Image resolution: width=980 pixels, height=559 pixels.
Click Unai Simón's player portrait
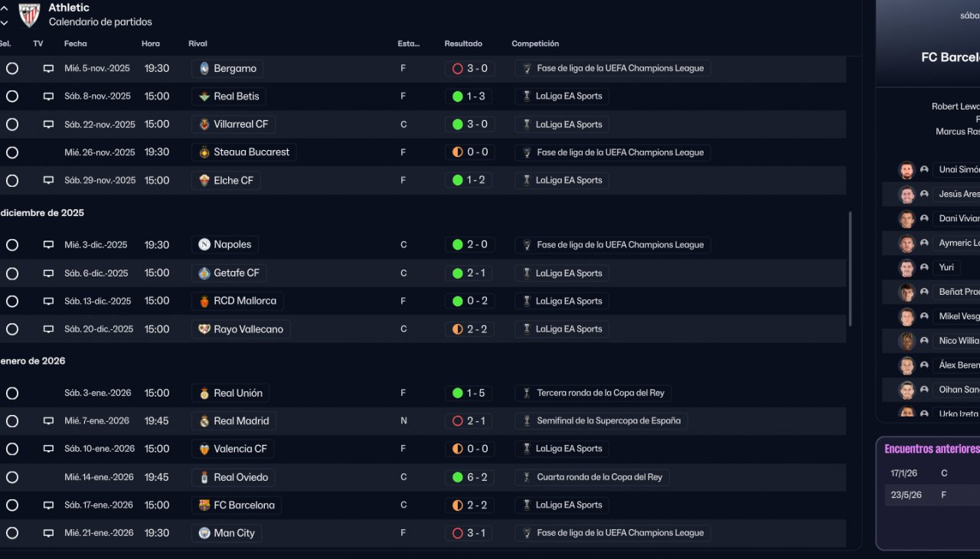(906, 170)
